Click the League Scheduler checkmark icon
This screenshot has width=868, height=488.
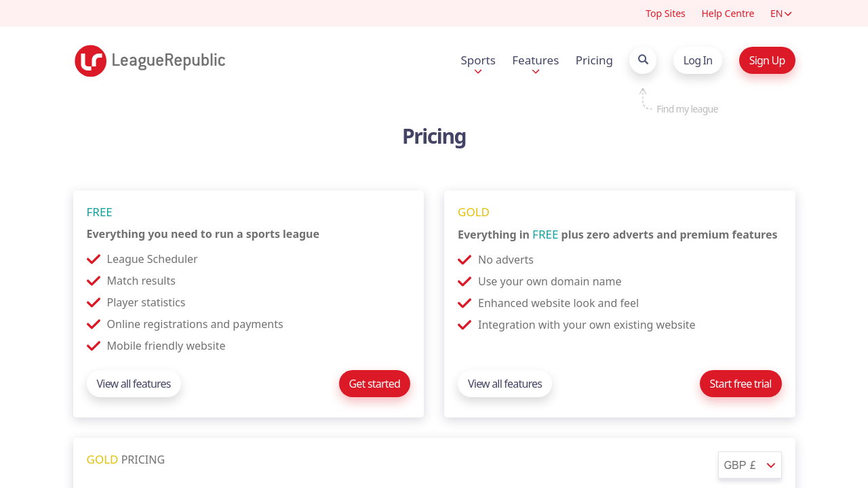click(x=94, y=259)
